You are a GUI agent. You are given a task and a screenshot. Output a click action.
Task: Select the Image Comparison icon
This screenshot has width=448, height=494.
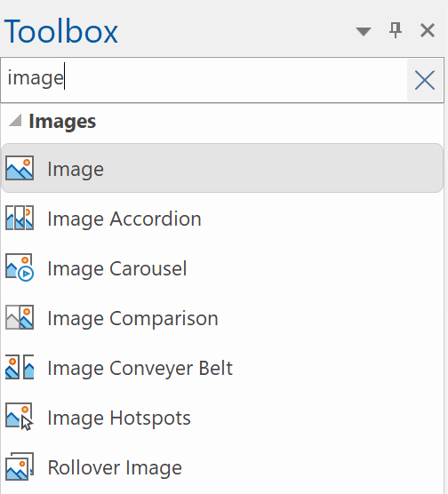[20, 317]
